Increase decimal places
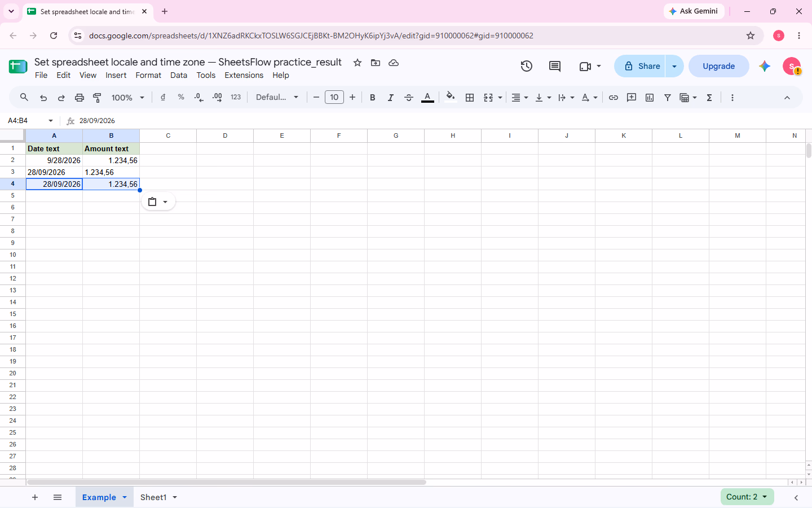The image size is (812, 508). click(x=217, y=98)
